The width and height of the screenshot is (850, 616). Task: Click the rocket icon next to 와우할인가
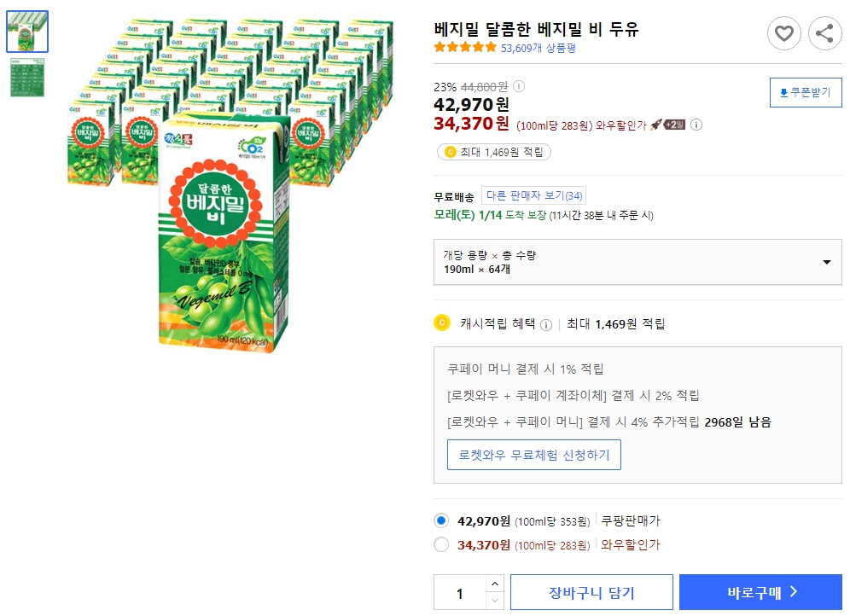(657, 125)
